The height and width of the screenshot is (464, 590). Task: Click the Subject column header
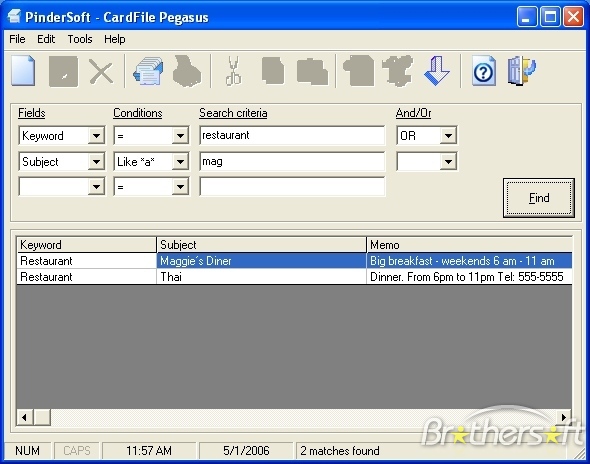tap(261, 245)
